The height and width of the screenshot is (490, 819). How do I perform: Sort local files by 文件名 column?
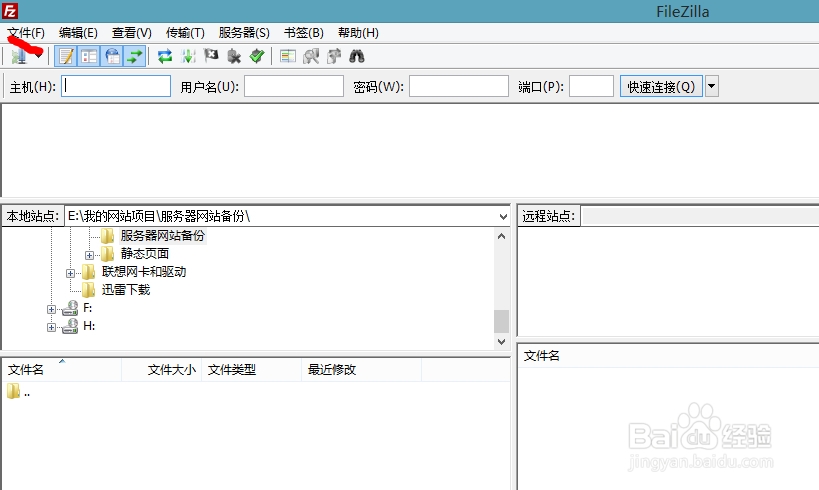(x=62, y=370)
